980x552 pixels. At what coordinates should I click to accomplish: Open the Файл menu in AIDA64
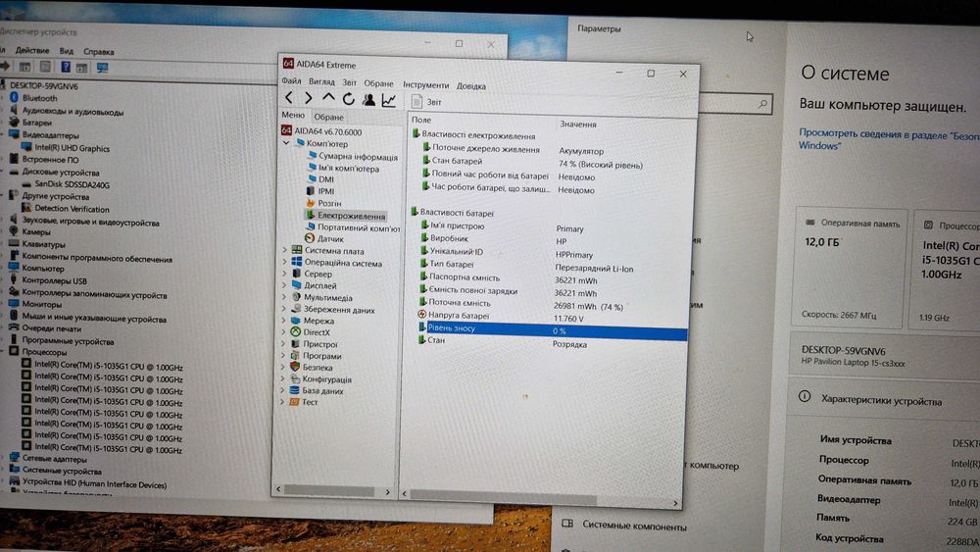pyautogui.click(x=291, y=80)
